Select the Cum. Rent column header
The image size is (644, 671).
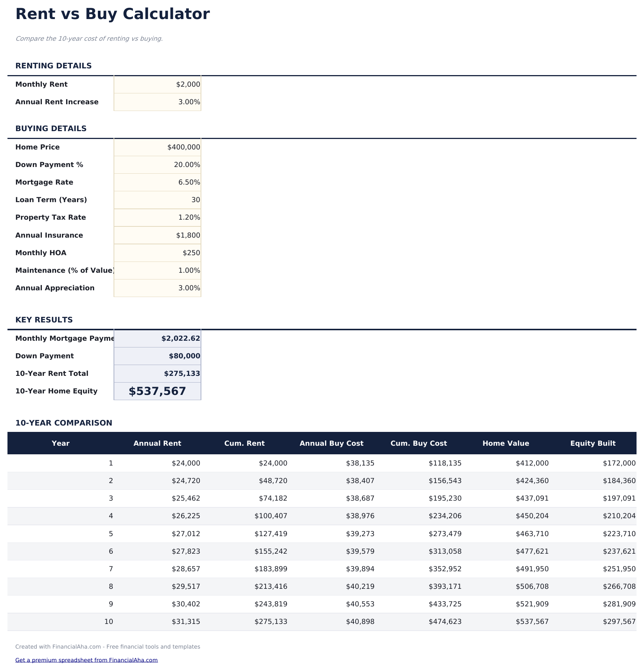tap(244, 443)
